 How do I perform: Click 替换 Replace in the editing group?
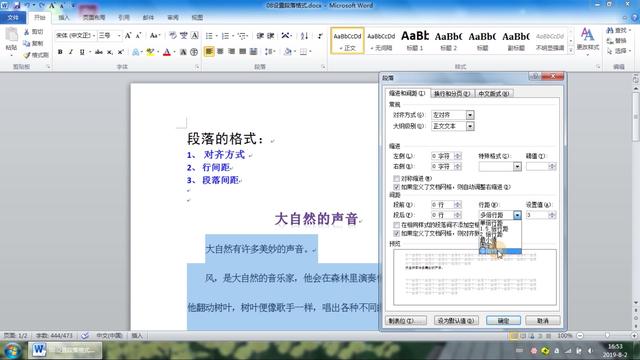(617, 41)
